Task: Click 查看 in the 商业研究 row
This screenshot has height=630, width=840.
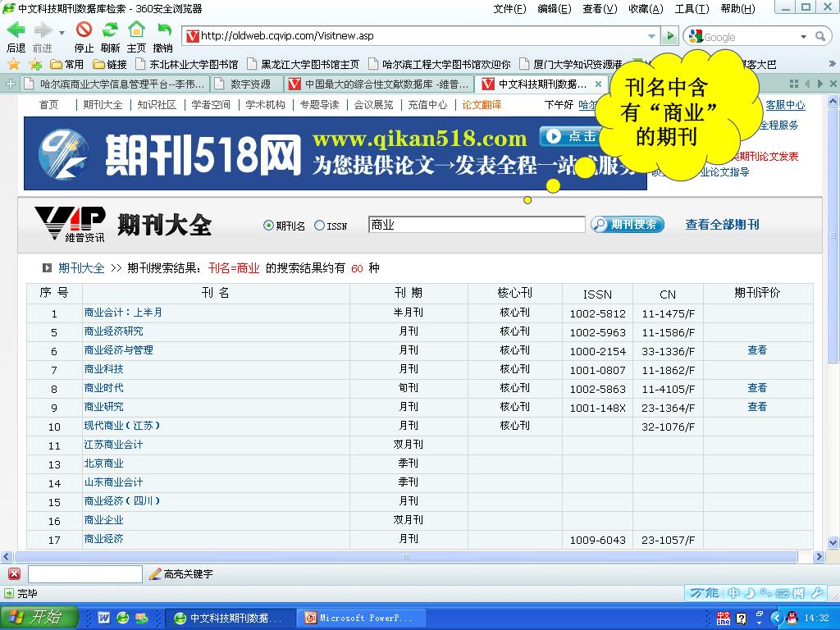Action: pyautogui.click(x=757, y=407)
